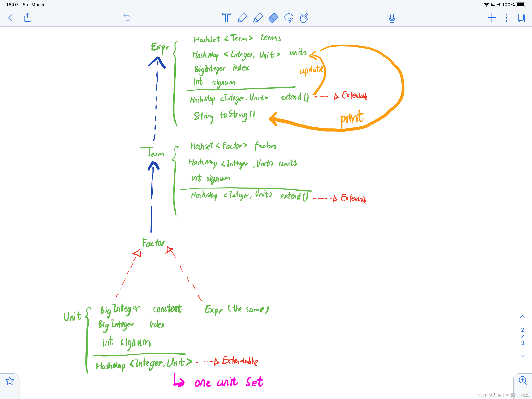Select the eraser tool icon

[x=273, y=18]
